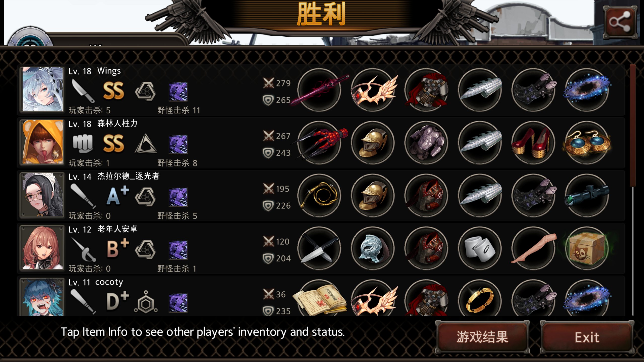Select the red claw glove weapon
The image size is (644, 362).
pyautogui.click(x=319, y=143)
